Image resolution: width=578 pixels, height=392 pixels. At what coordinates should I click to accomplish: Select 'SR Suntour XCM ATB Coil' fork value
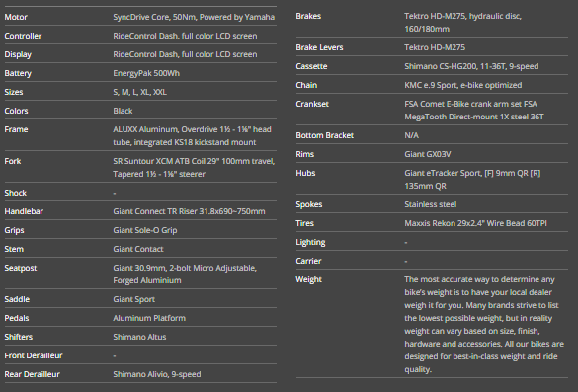tap(194, 168)
